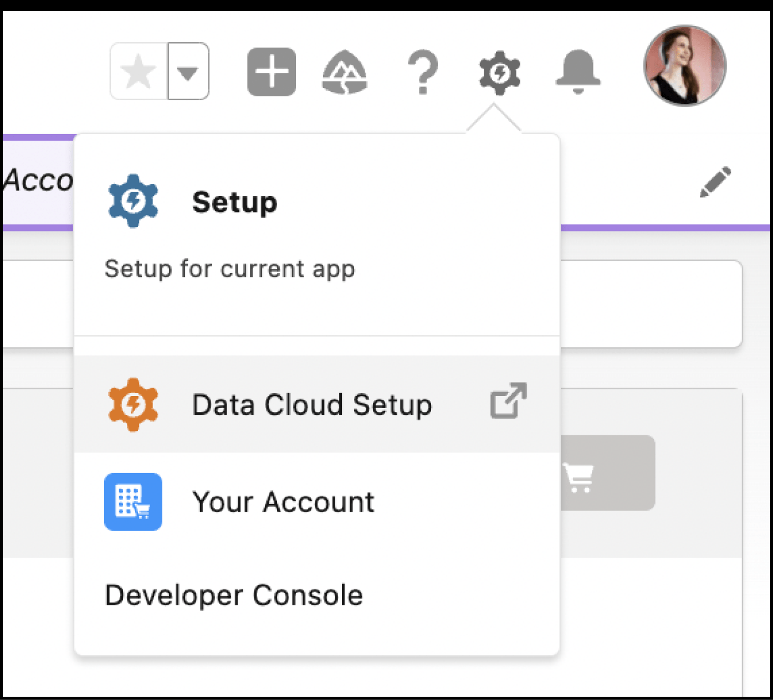
Task: Click Setup for current app
Action: 230,269
